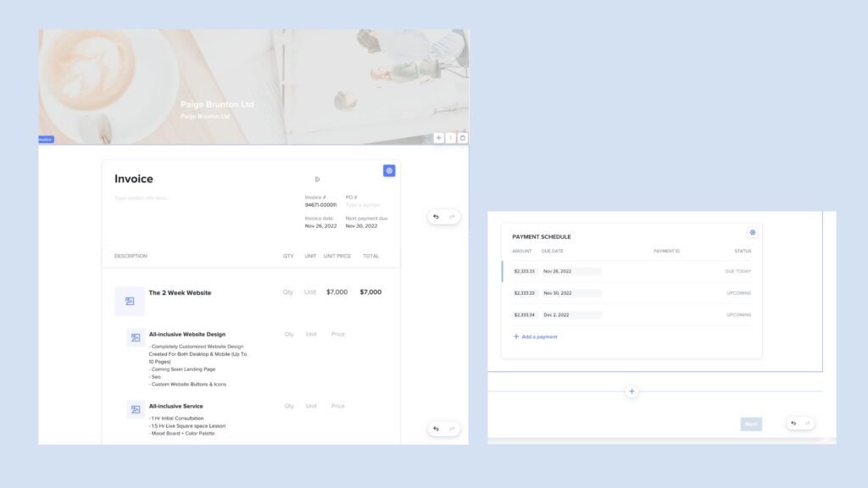Image resolution: width=868 pixels, height=488 pixels.
Task: Click the image icon beside All-inclusive Service
Action: click(134, 409)
